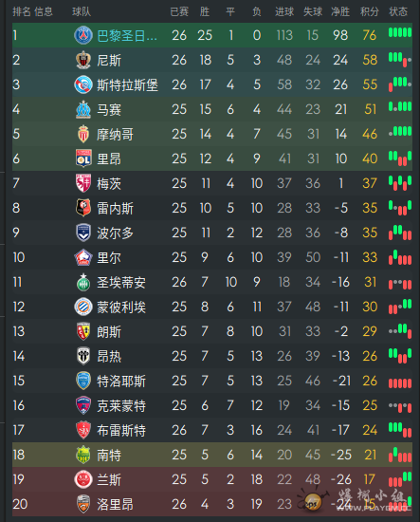Click the Saint-Étienne green crest
420x522 pixels.
pyautogui.click(x=83, y=282)
